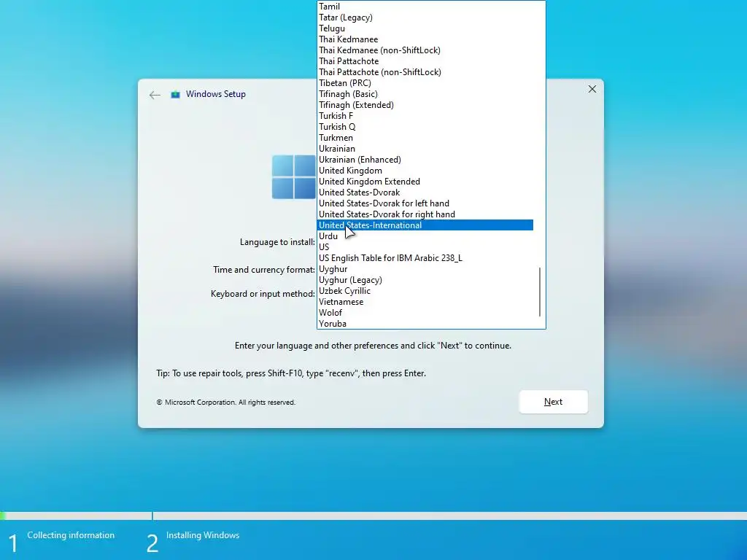Select plain Uyghur layout
The width and height of the screenshot is (747, 560).
coord(425,270)
